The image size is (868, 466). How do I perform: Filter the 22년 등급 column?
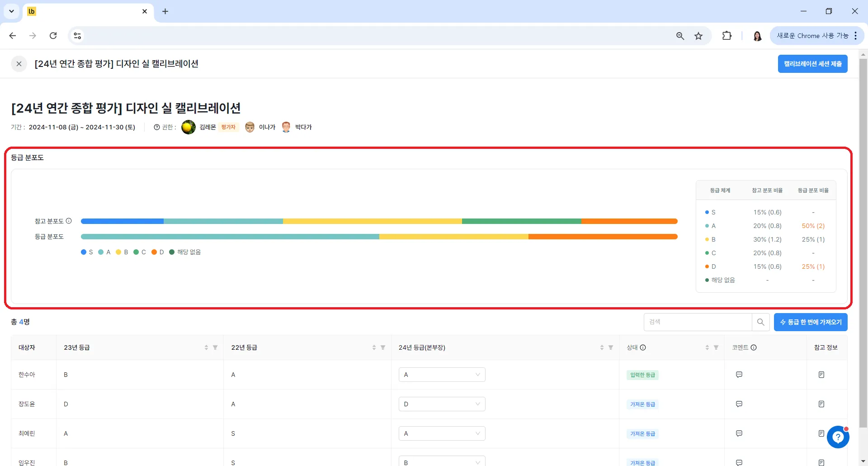point(383,347)
